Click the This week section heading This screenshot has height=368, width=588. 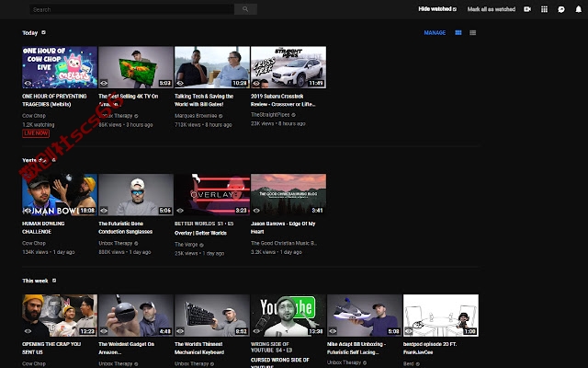point(35,281)
